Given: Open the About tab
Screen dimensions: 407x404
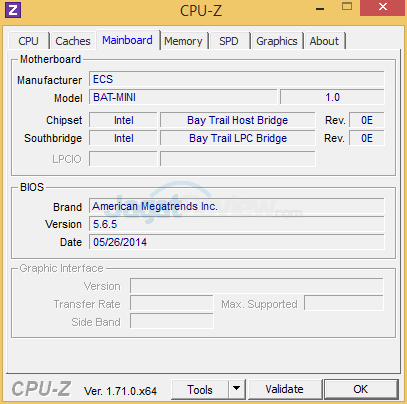Looking at the screenshot, I should click(324, 41).
